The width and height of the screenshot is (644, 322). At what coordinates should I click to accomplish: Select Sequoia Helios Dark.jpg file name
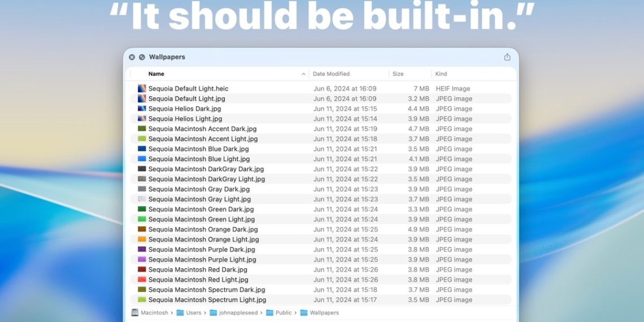coord(185,109)
